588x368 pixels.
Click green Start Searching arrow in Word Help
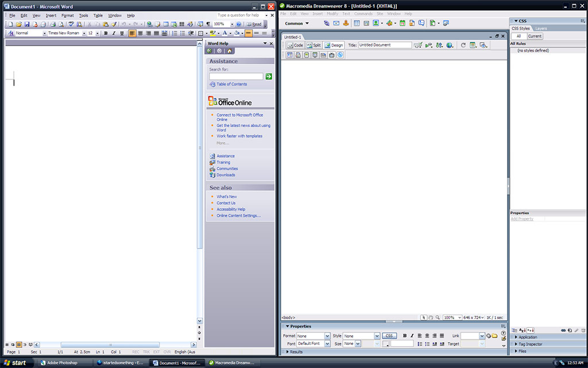point(269,76)
